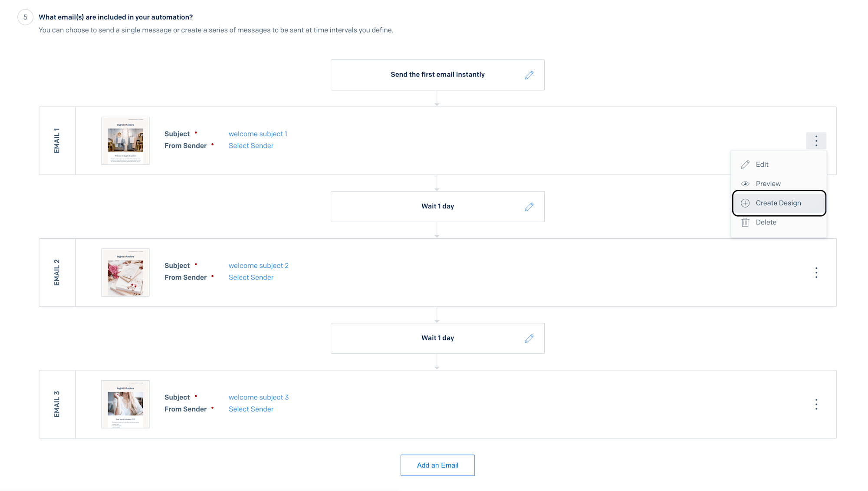Screen dimensions: 868x491
Task: Click the edit pencil icon on Wait 1 day
Action: tap(528, 206)
